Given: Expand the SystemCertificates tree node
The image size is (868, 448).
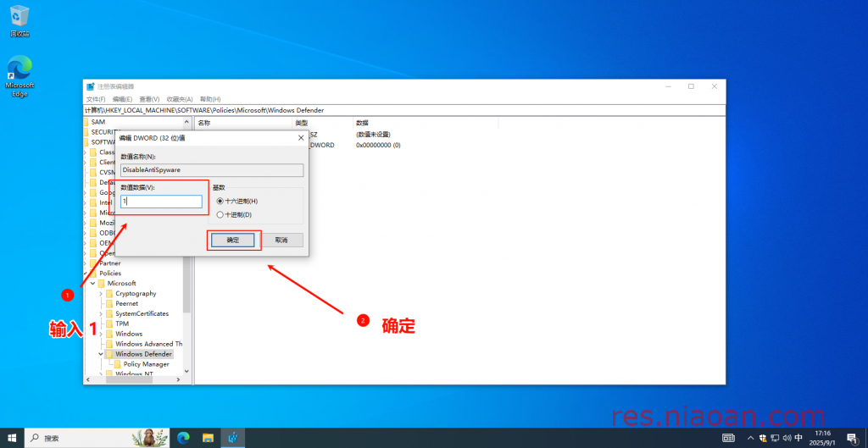Looking at the screenshot, I should coord(101,313).
